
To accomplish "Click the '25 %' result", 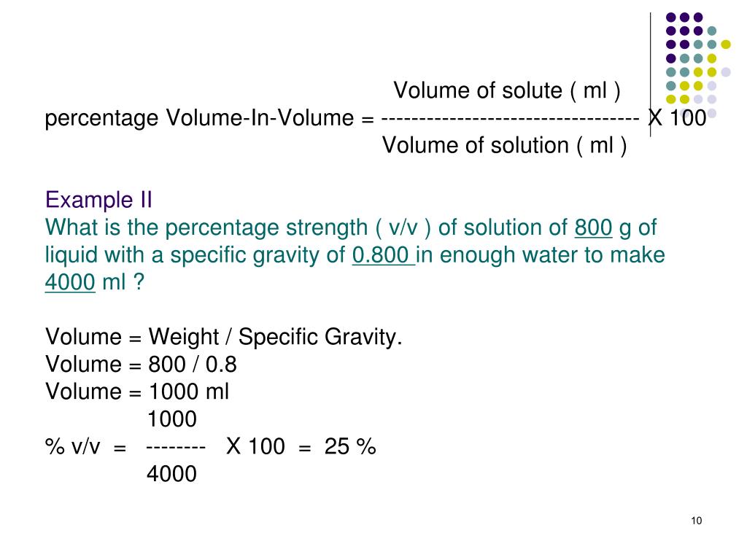I will pos(350,447).
